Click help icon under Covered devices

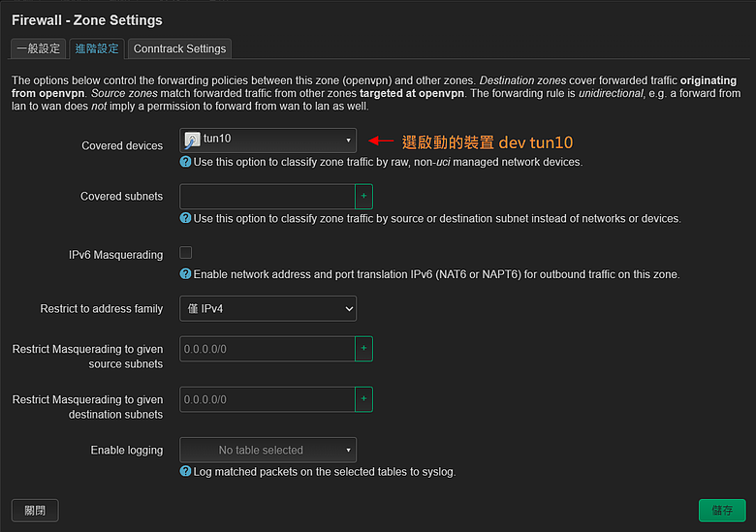click(185, 162)
